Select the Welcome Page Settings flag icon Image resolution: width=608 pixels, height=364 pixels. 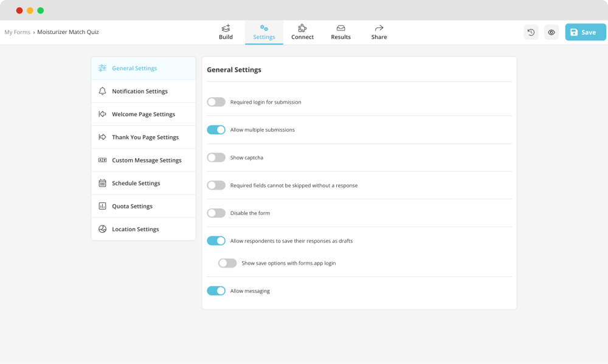[103, 114]
